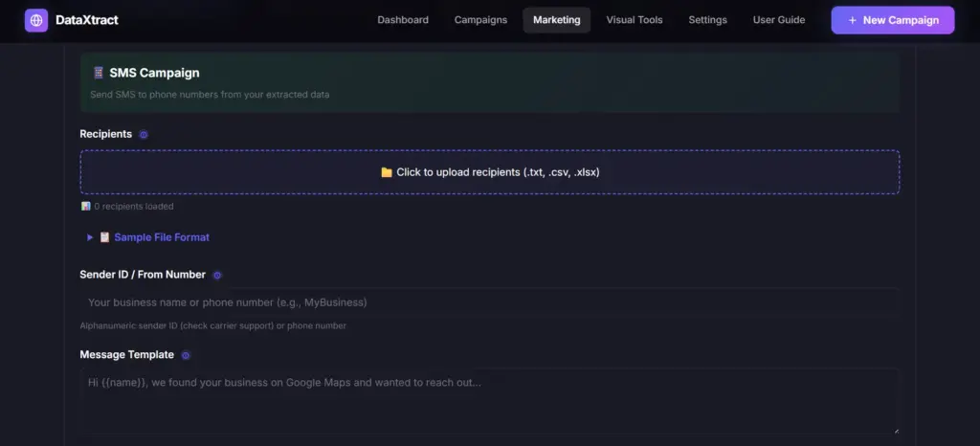This screenshot has height=446, width=980.
Task: Click the SMS Campaign phone icon
Action: 99,73
